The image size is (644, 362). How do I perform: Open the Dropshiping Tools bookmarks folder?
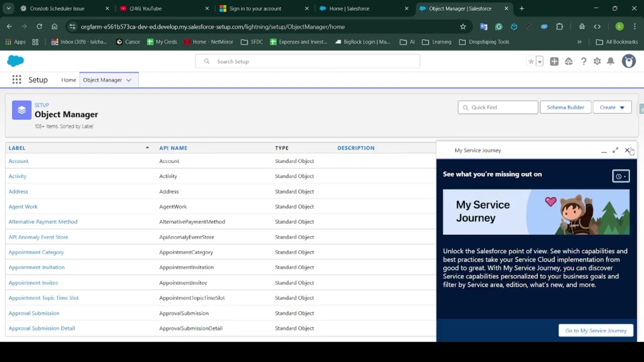(x=484, y=42)
